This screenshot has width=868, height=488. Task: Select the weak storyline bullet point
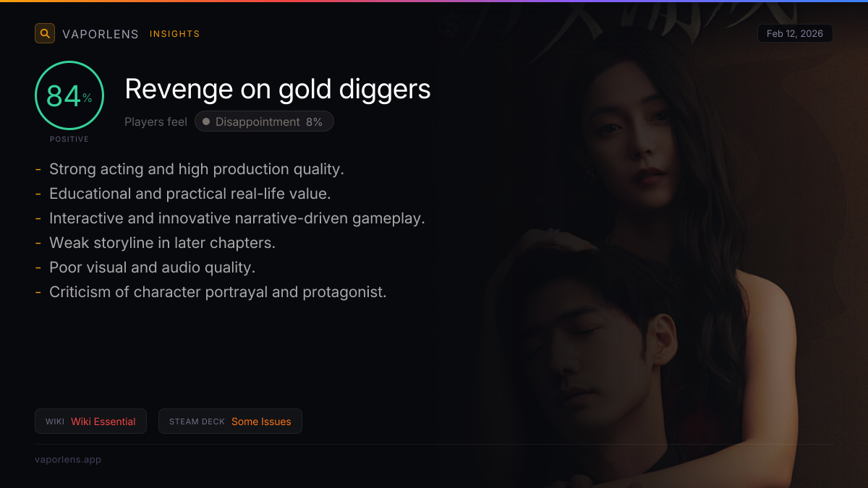(x=156, y=243)
